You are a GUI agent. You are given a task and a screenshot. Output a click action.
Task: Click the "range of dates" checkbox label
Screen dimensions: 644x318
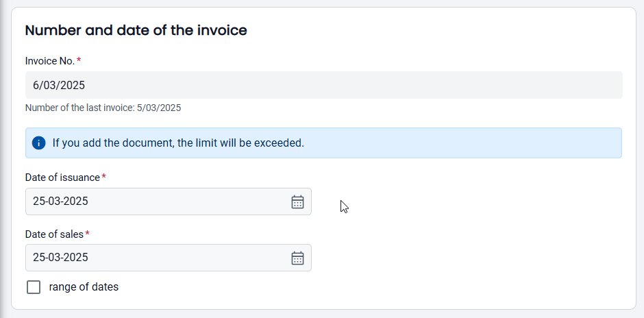(84, 287)
